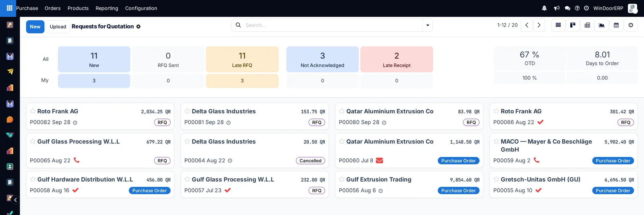Filter by my 3 Late RFQ
The width and height of the screenshot is (644, 215).
242,81
